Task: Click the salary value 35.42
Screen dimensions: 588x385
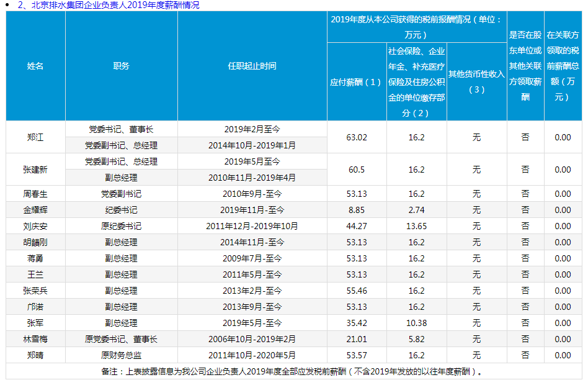Action: click(x=357, y=324)
